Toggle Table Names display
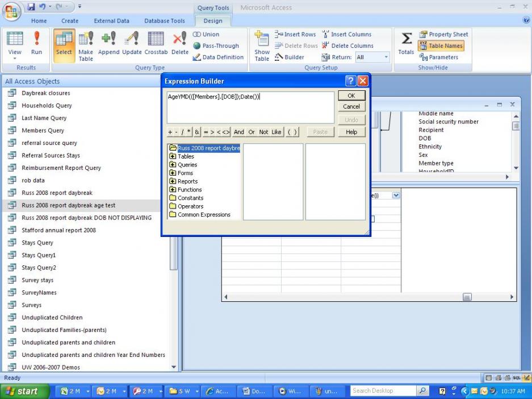The width and height of the screenshot is (532, 399). point(441,45)
